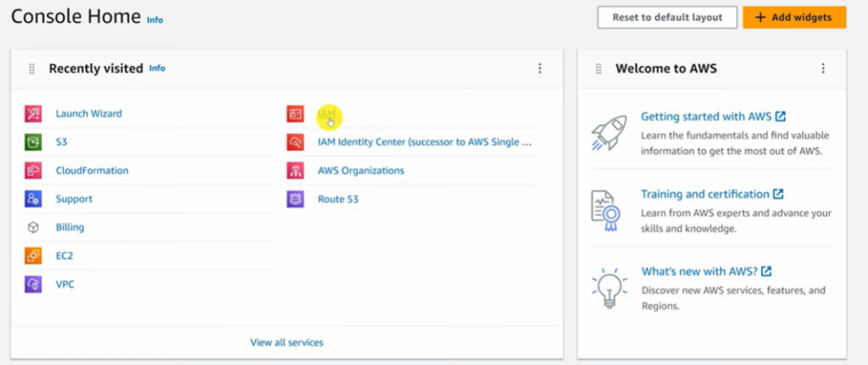Grab the Recently visited drag handle
Screen dimensions: 868x365
(x=32, y=69)
